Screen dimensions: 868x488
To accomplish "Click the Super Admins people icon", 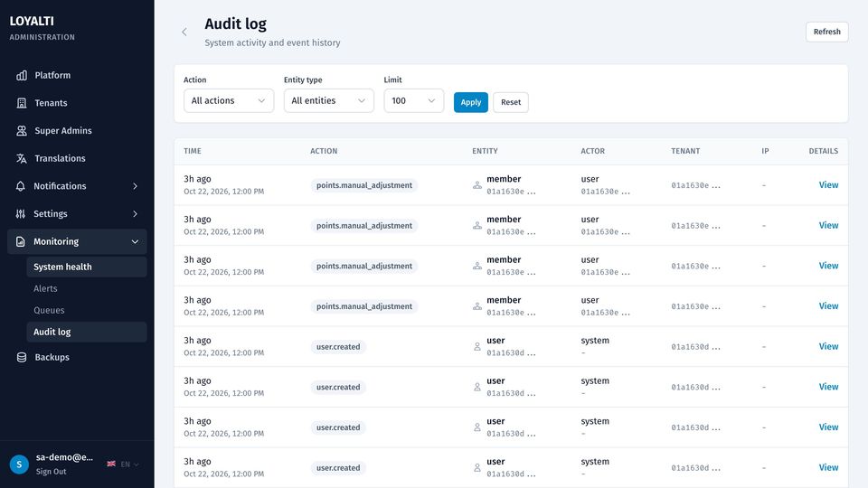I will [x=22, y=130].
